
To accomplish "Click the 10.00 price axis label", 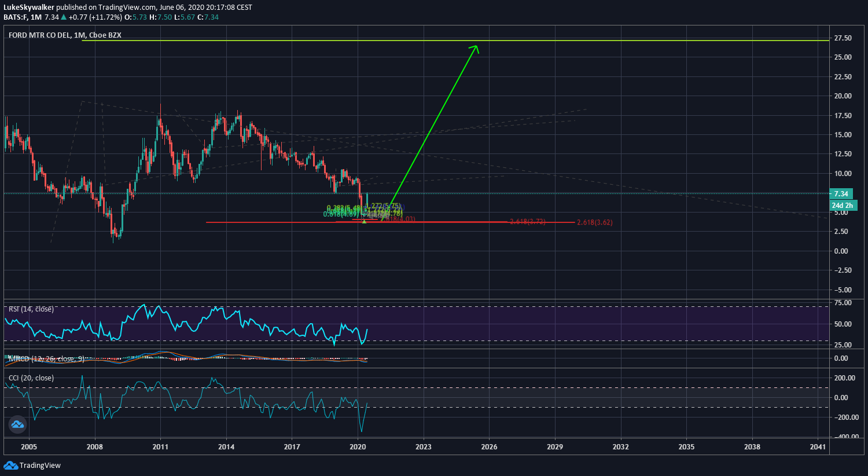I will coord(843,174).
